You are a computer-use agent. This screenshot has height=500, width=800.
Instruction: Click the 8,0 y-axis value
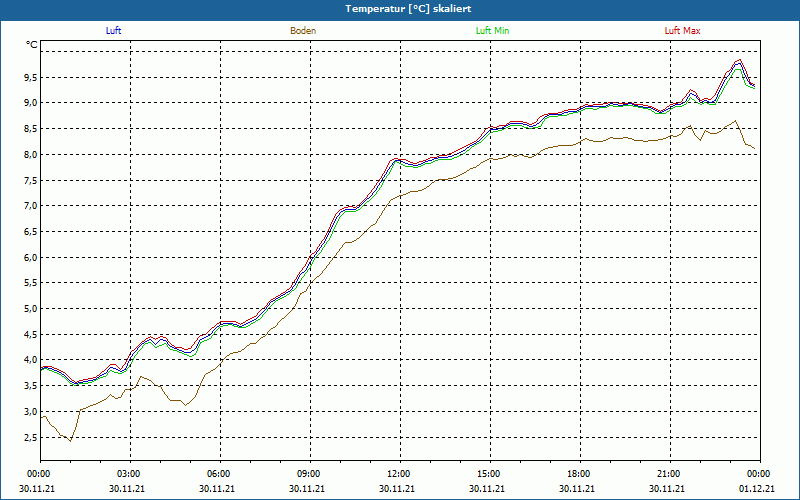[31, 155]
